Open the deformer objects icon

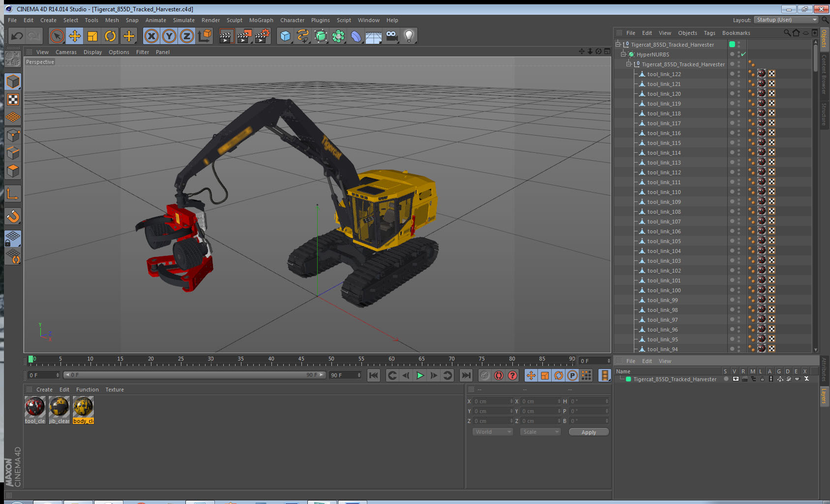pyautogui.click(x=356, y=36)
